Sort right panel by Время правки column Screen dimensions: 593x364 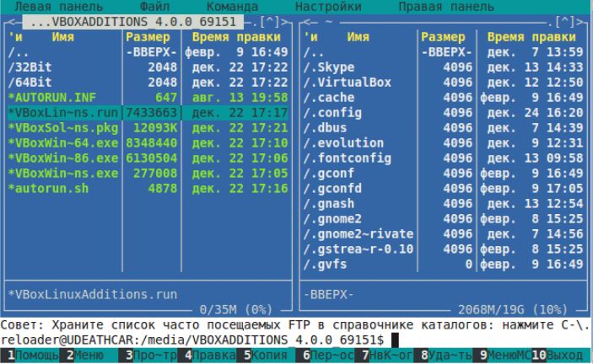tap(531, 37)
